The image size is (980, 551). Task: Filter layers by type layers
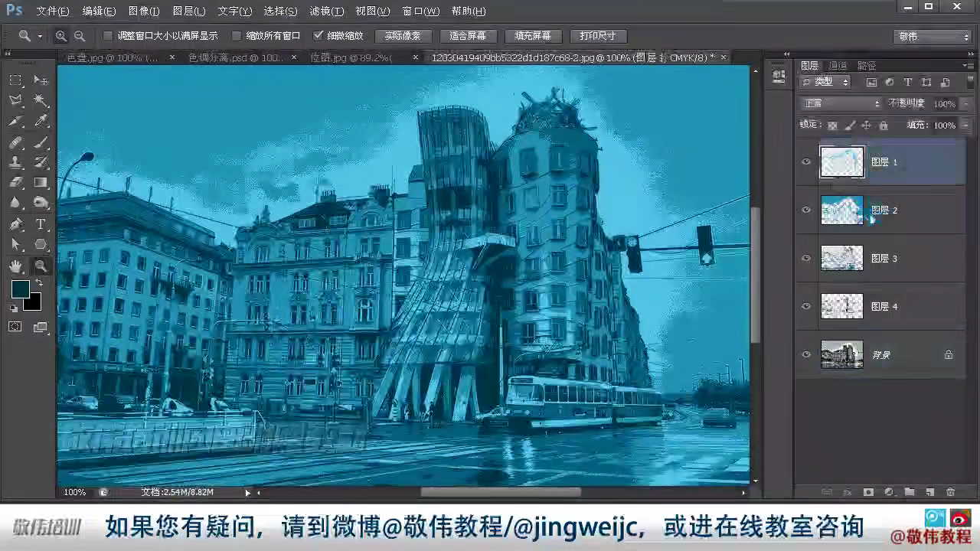click(x=908, y=82)
